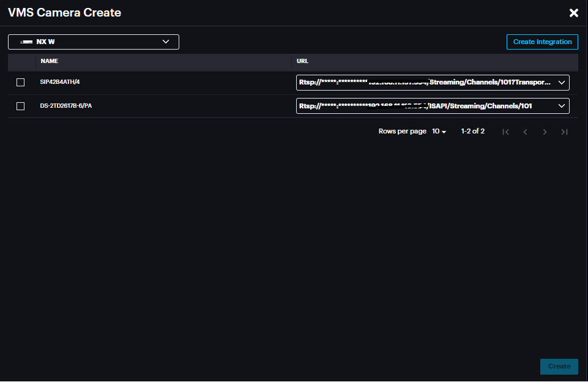The image size is (588, 382).
Task: Click the VMS Camera Create title
Action: [64, 13]
